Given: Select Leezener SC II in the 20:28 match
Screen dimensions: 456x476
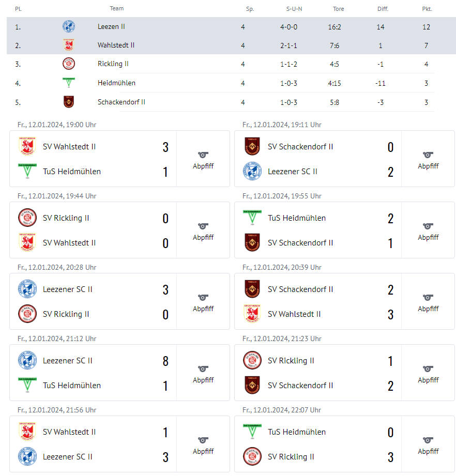Looking at the screenshot, I should [x=67, y=289].
